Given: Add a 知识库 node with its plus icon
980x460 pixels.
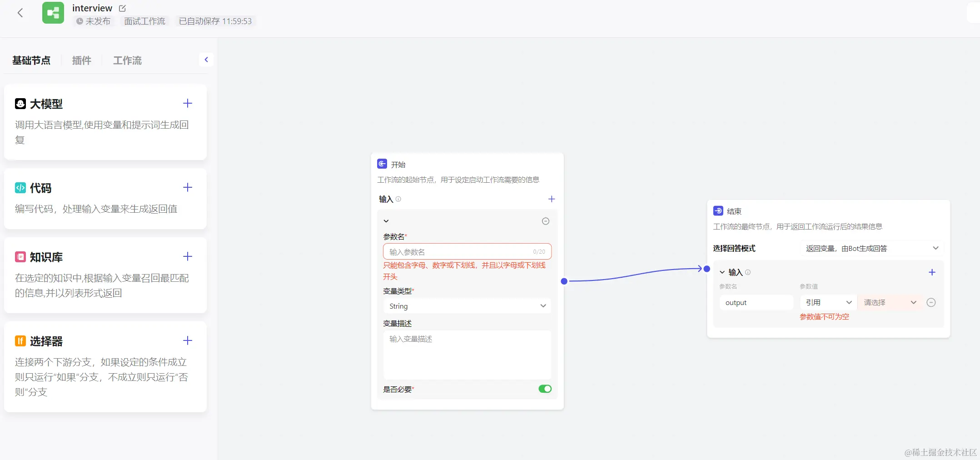Looking at the screenshot, I should coord(188,257).
